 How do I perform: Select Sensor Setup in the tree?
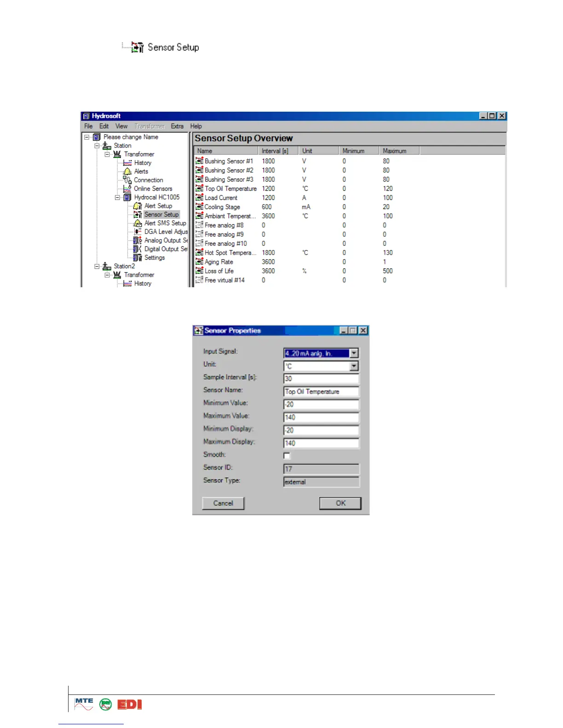coord(161,215)
